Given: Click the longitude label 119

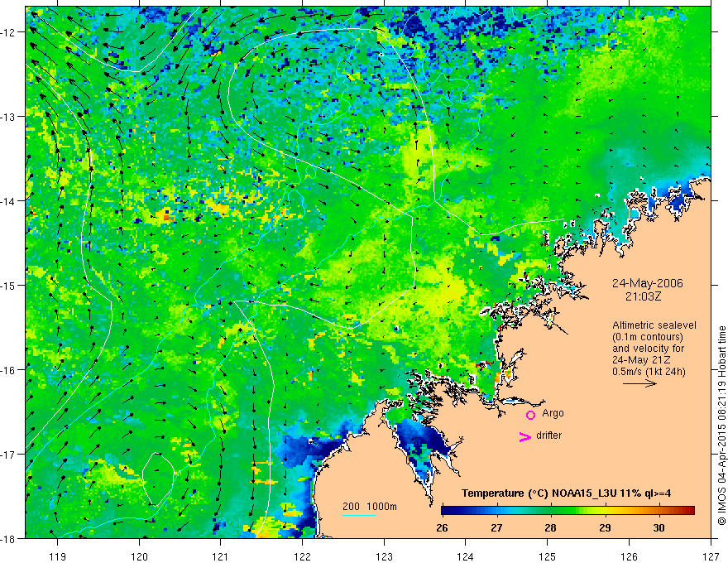Looking at the screenshot, I should pyautogui.click(x=57, y=556).
